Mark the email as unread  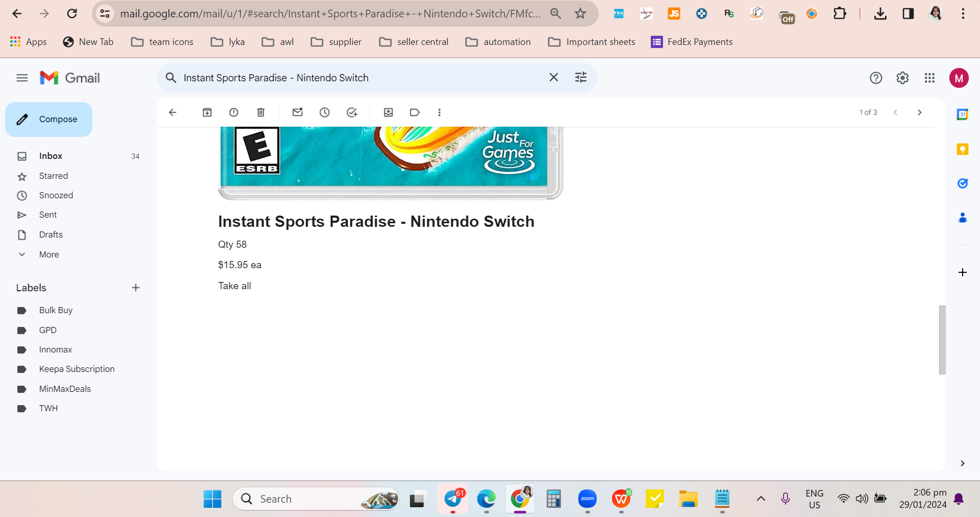tap(298, 112)
